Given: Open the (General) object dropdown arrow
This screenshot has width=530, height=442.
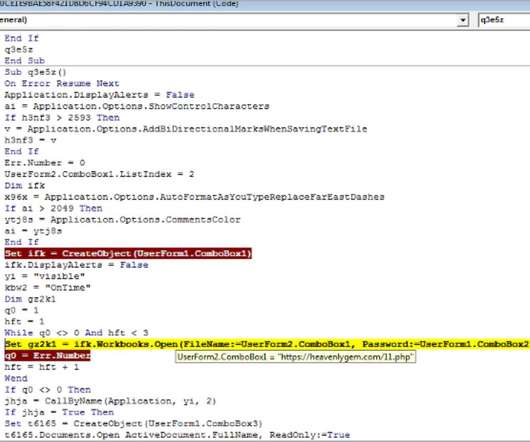Looking at the screenshot, I should 462,20.
